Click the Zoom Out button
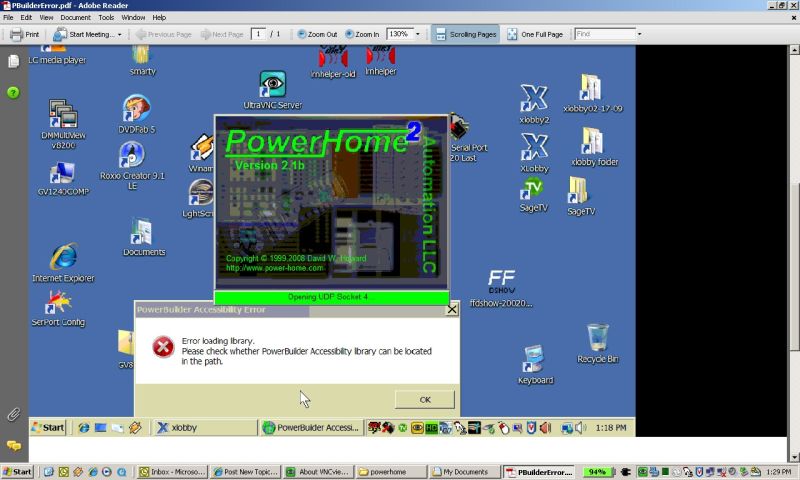The width and height of the screenshot is (800, 480). click(317, 34)
